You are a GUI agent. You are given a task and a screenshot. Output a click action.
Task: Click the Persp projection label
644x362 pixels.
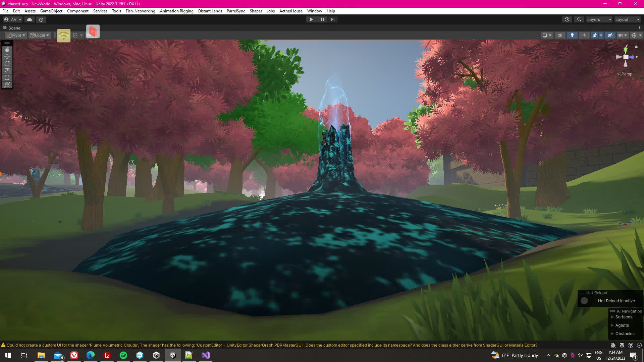pos(626,74)
